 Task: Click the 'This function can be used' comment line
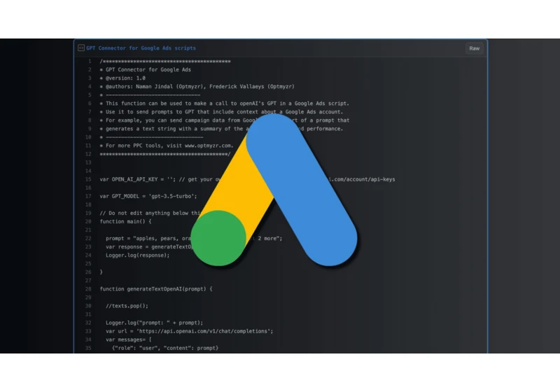[224, 104]
